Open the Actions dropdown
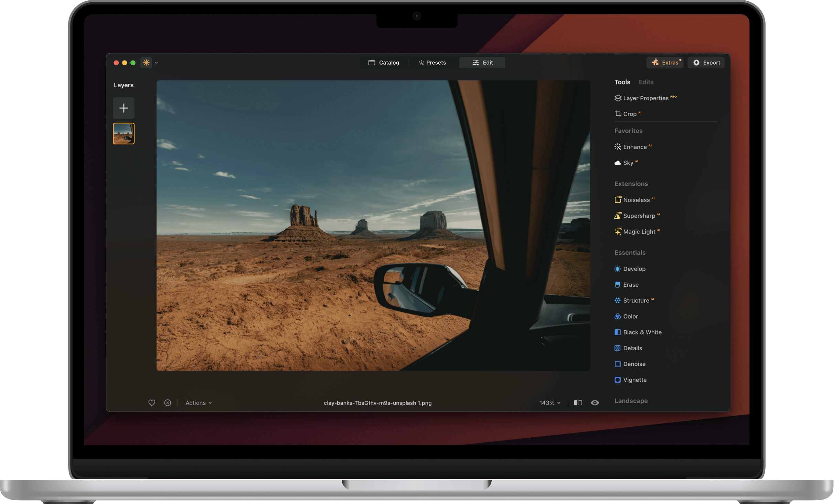This screenshot has width=834, height=504. [x=198, y=403]
